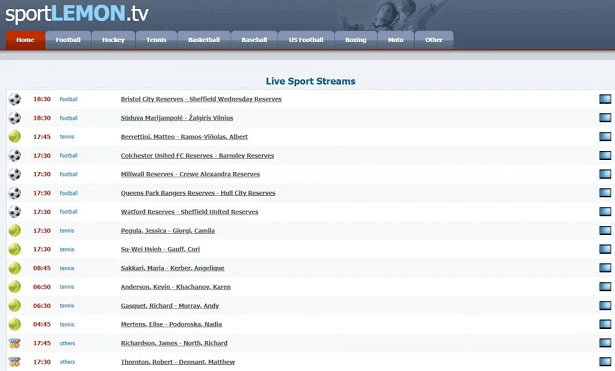Click TV stream icon for Su-Wei Hsieh row
Image resolution: width=615 pixels, height=371 pixels.
point(605,249)
